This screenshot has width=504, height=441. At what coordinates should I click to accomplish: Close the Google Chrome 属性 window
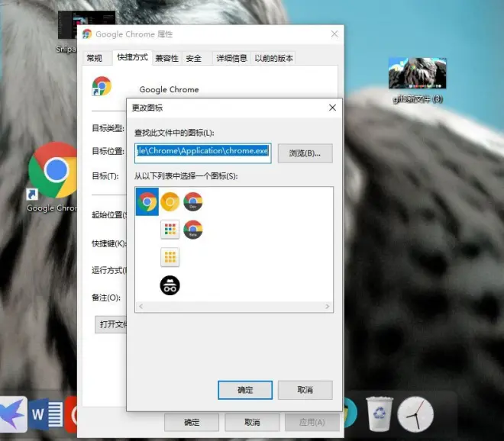tap(334, 34)
